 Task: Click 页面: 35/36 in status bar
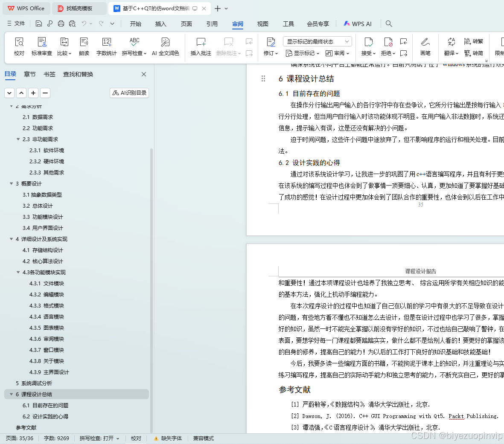[x=20, y=438]
